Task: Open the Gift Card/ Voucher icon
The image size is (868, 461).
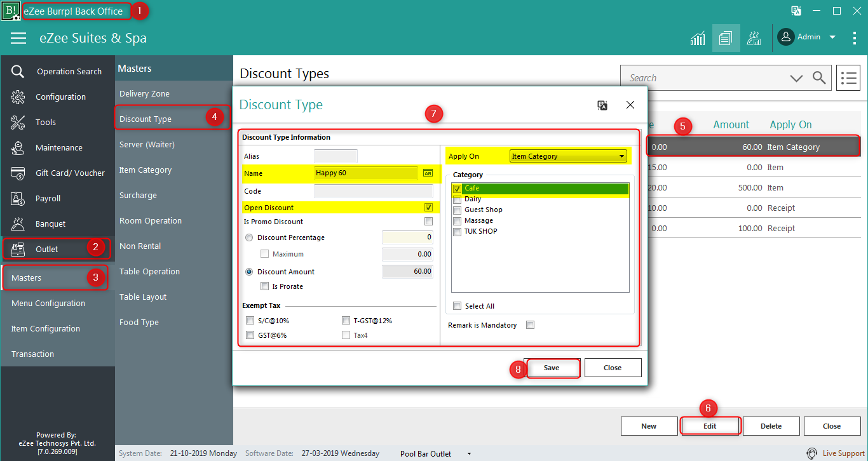Action: (x=18, y=173)
